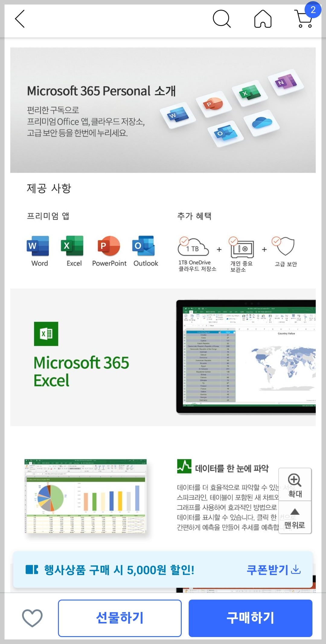Tap the 개인 중요 보관소 caption
This screenshot has width=326, height=644.
pyautogui.click(x=241, y=267)
